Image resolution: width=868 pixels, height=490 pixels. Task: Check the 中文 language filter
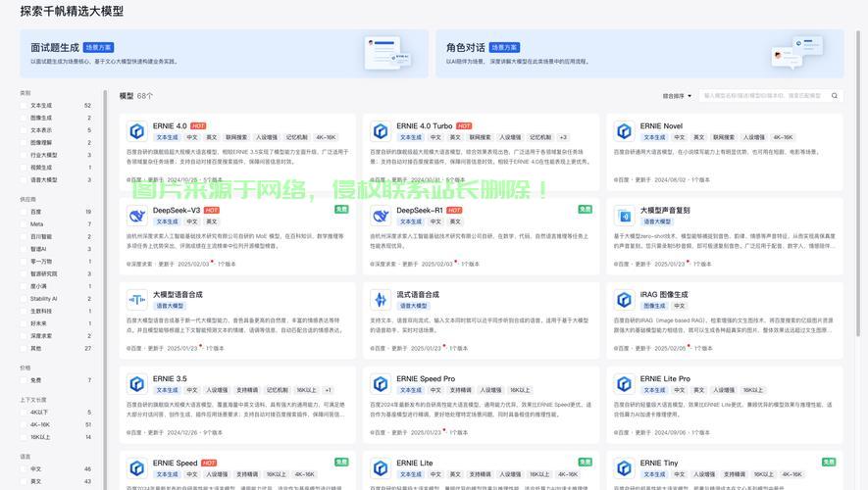click(x=24, y=469)
